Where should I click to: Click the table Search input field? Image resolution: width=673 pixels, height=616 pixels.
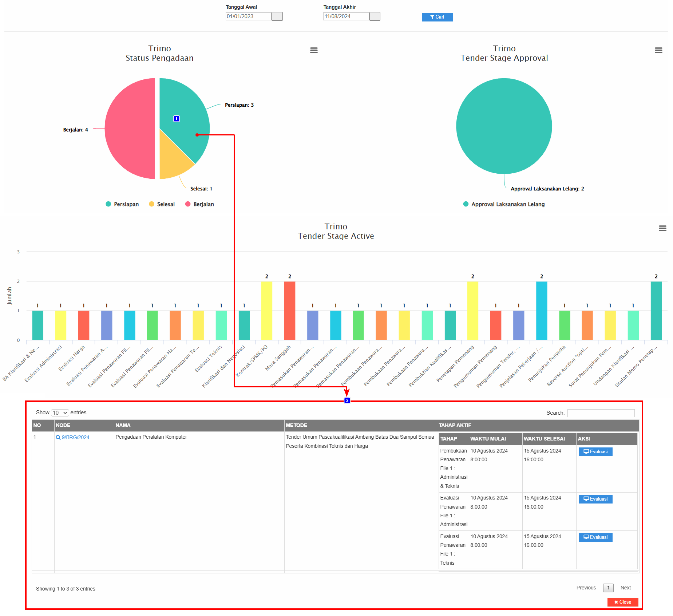[601, 413]
